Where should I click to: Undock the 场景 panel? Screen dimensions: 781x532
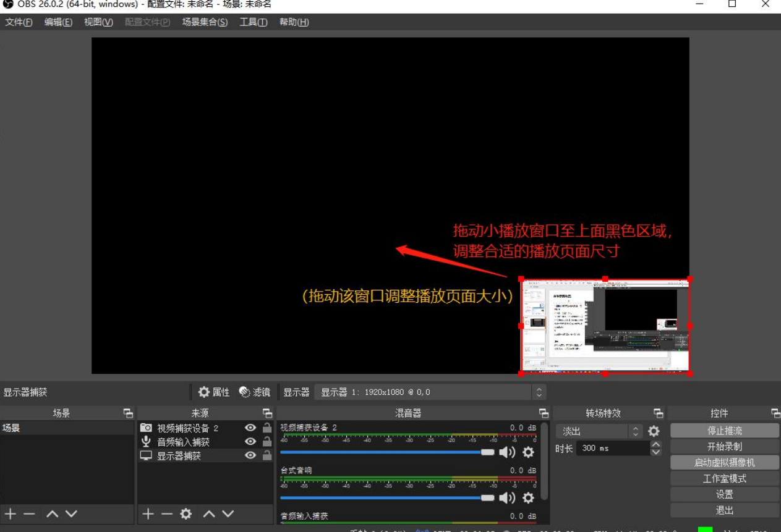(x=128, y=413)
